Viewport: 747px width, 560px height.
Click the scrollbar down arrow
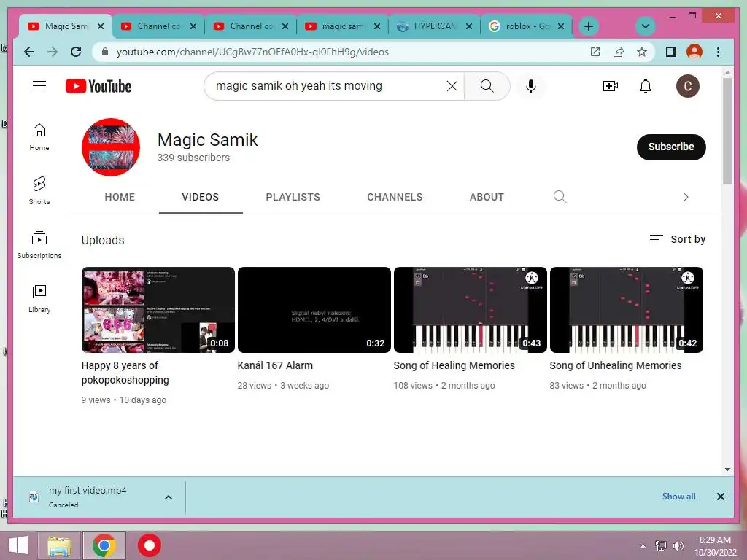pos(727,470)
